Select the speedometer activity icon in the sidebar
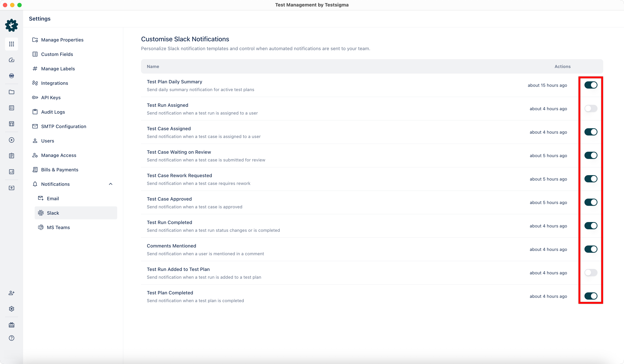624x364 pixels. tap(11, 60)
